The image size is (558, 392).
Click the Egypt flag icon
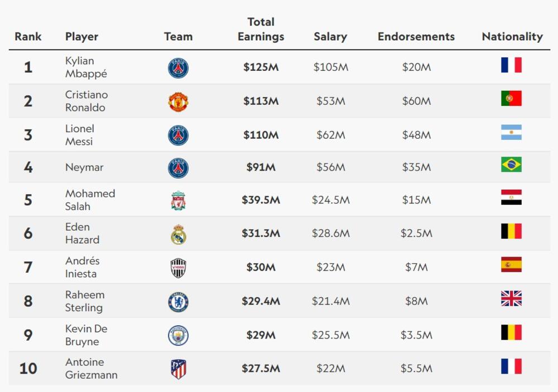pyautogui.click(x=511, y=197)
